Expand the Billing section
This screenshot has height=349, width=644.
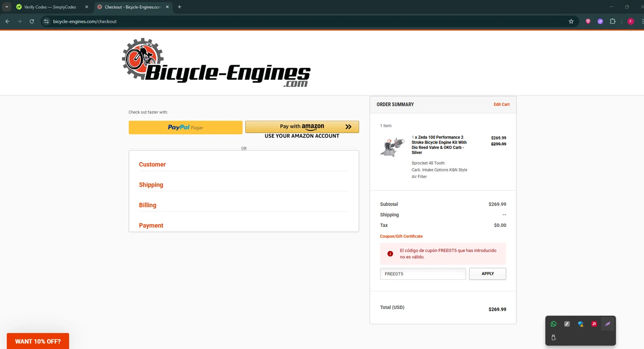(x=148, y=205)
